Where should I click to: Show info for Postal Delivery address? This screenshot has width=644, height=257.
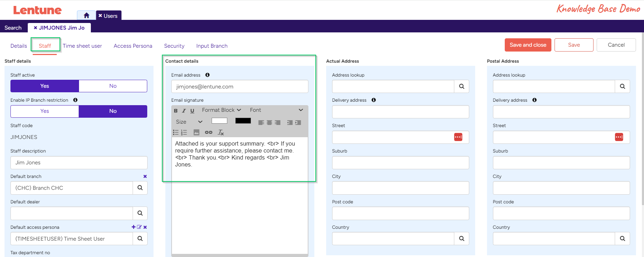[534, 100]
